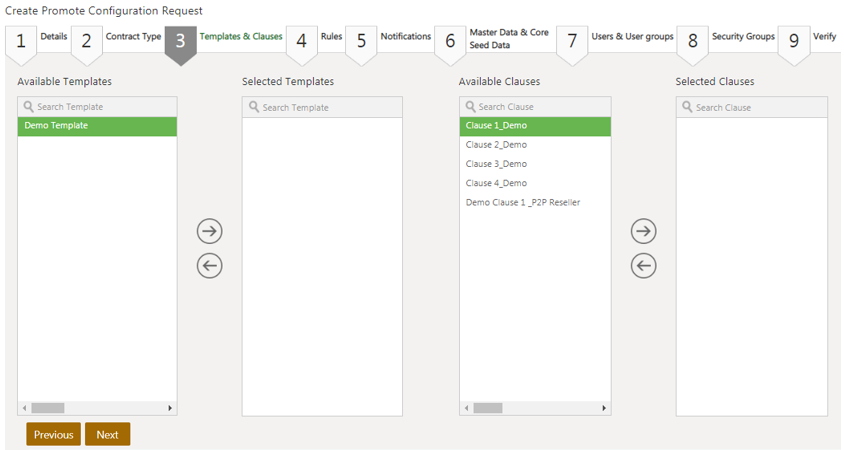Click Available Templates horizontal scrollbar right arrow

coord(170,408)
